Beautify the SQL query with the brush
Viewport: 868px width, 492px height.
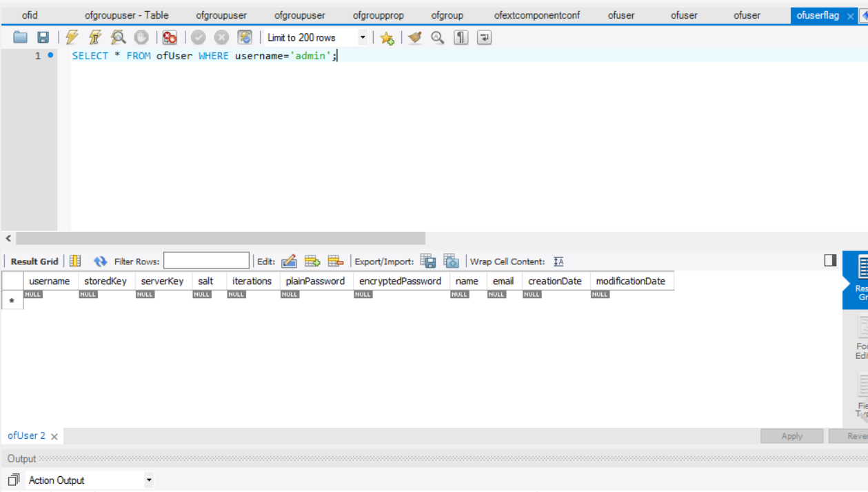click(414, 38)
